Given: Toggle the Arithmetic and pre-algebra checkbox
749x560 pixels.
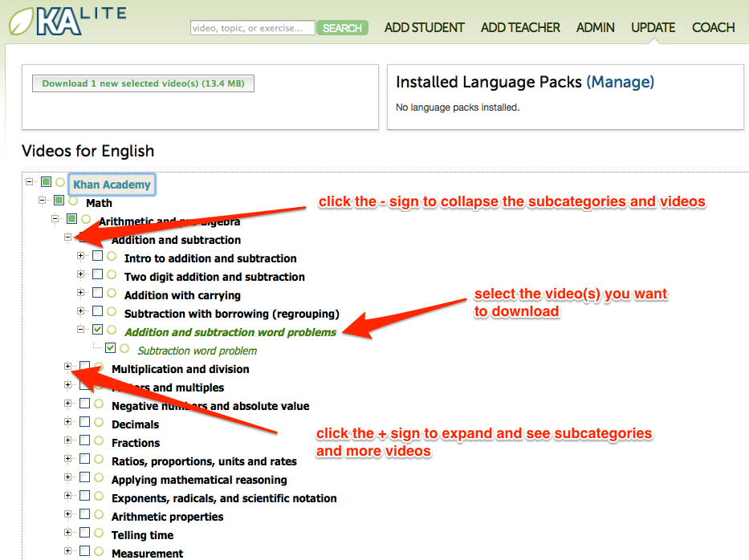Looking at the screenshot, I should coord(71,219).
